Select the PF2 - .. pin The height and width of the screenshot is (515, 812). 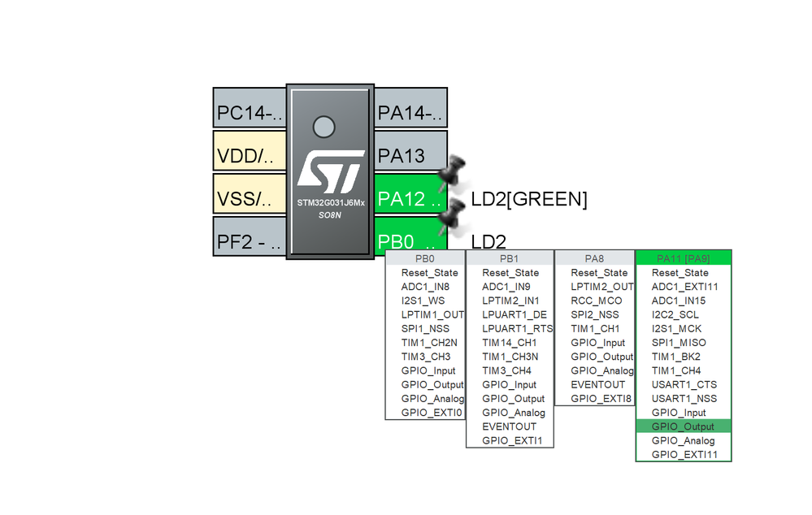(x=250, y=236)
